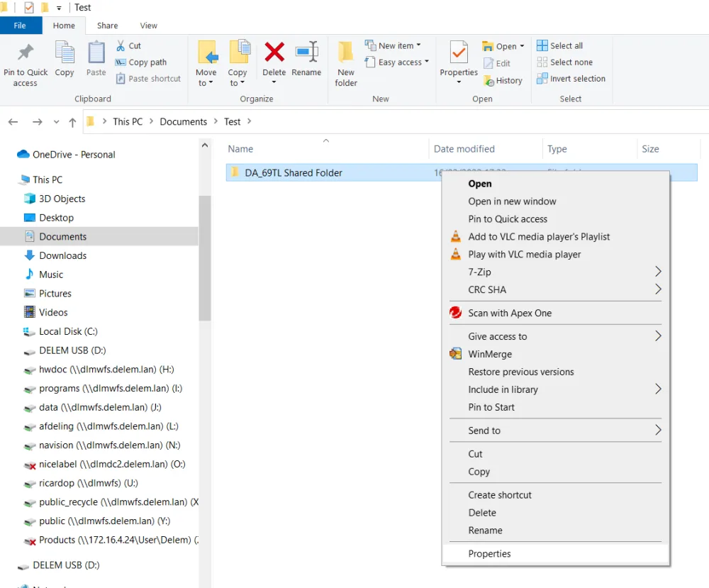The image size is (709, 588).
Task: Click the Edit icon in Open group
Action: 489,63
